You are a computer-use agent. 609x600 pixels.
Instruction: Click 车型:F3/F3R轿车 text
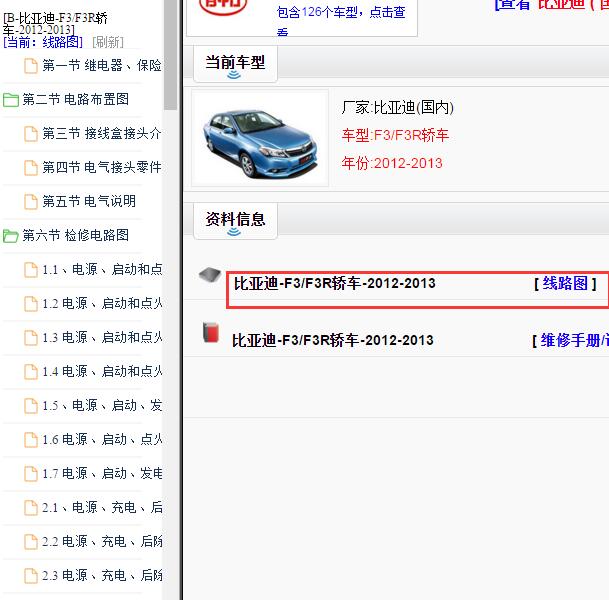point(395,135)
